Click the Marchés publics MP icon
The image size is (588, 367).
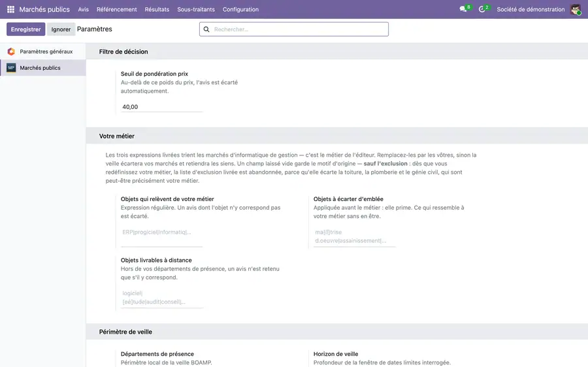tap(11, 68)
